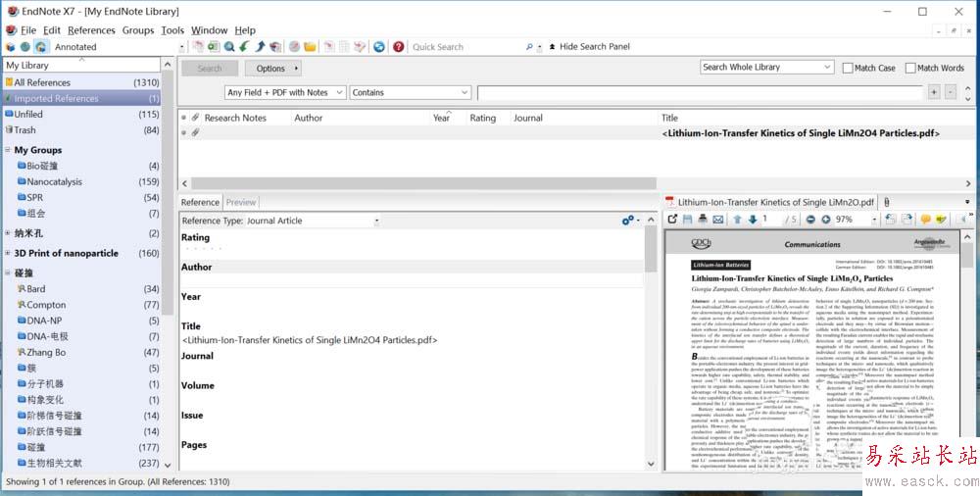Click the Quick Search magnifier icon
The height and width of the screenshot is (496, 980).
(529, 47)
